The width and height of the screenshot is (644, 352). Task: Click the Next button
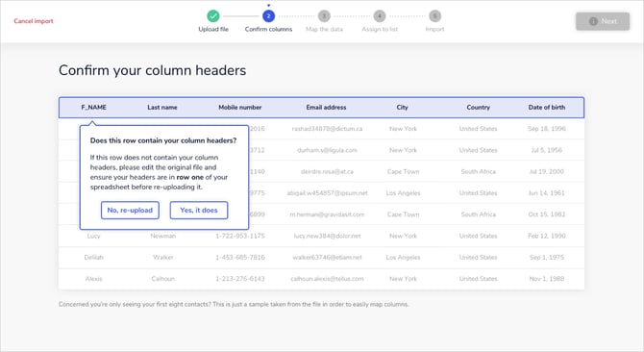tap(603, 21)
